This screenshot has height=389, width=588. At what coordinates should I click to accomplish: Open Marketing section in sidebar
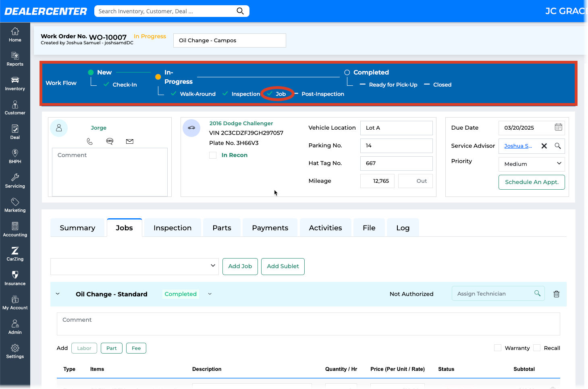[15, 205]
